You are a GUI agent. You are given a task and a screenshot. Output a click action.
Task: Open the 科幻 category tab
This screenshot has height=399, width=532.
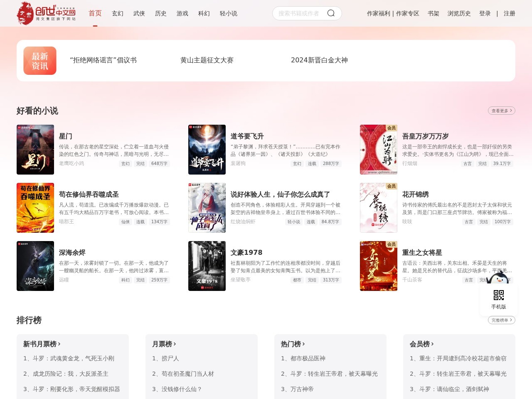coord(204,13)
